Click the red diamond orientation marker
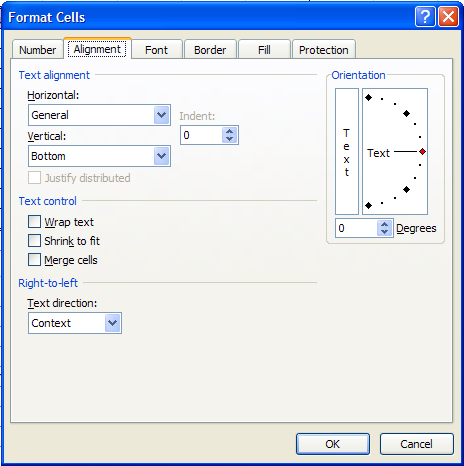 click(x=422, y=152)
